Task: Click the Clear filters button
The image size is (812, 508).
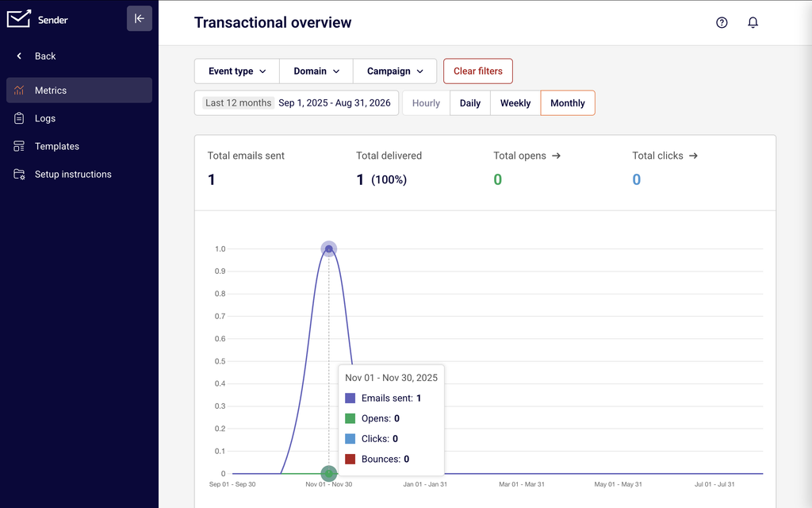Action: click(x=478, y=71)
